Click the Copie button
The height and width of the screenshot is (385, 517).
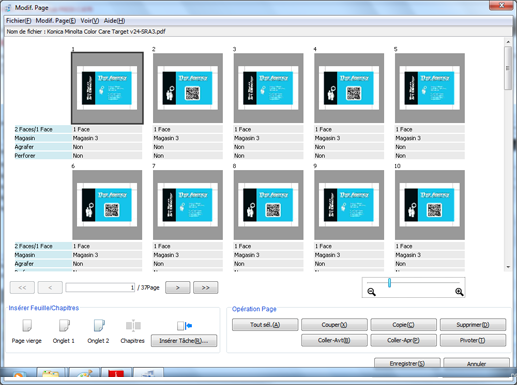tap(403, 325)
